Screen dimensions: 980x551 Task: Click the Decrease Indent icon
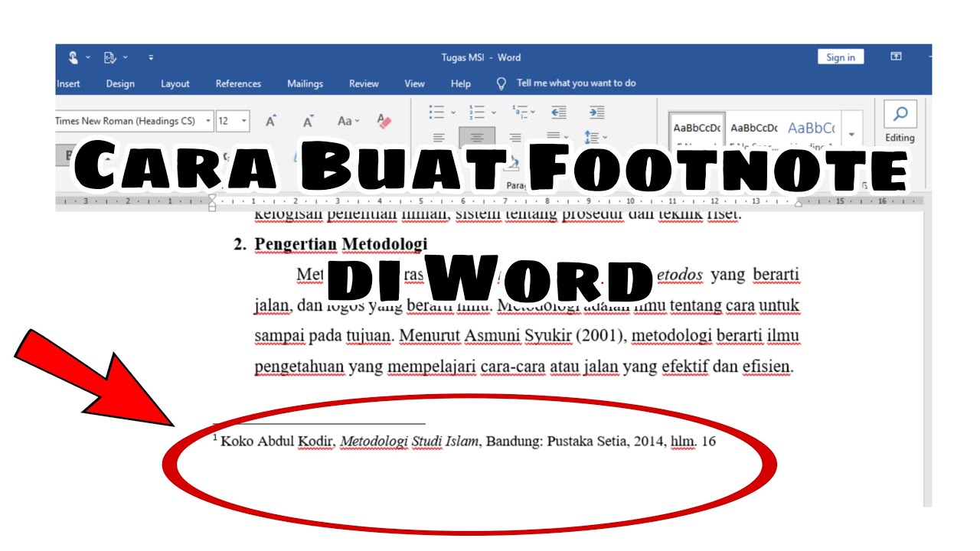point(559,112)
